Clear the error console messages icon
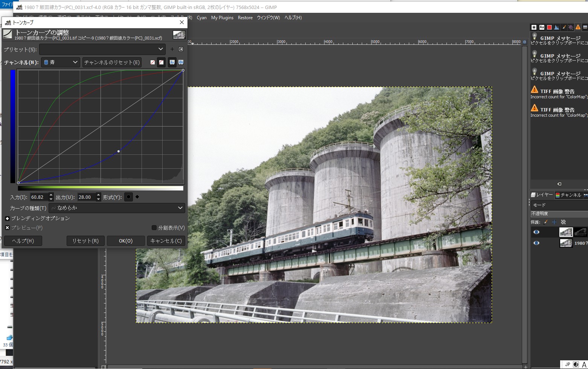The width and height of the screenshot is (588, 369). pos(559,184)
